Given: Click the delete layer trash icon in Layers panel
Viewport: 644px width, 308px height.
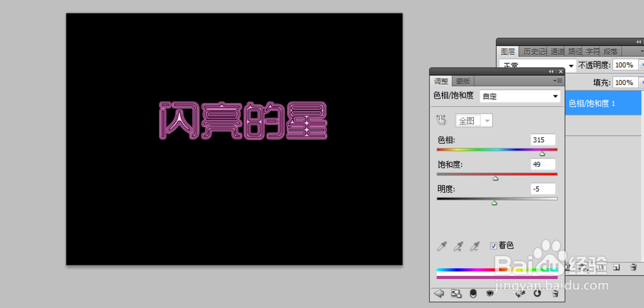Looking at the screenshot, I should [633, 267].
